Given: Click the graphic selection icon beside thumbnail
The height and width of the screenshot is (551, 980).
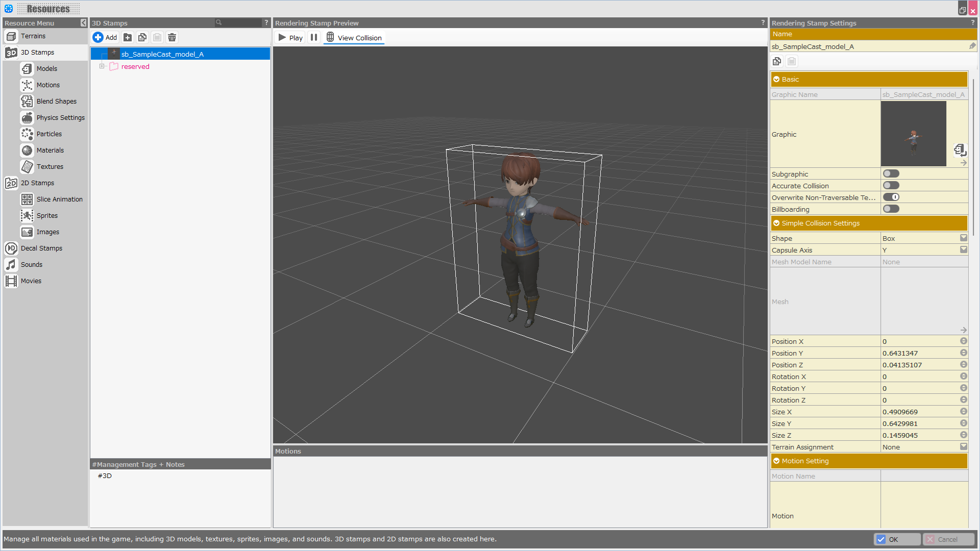Looking at the screenshot, I should (x=960, y=149).
